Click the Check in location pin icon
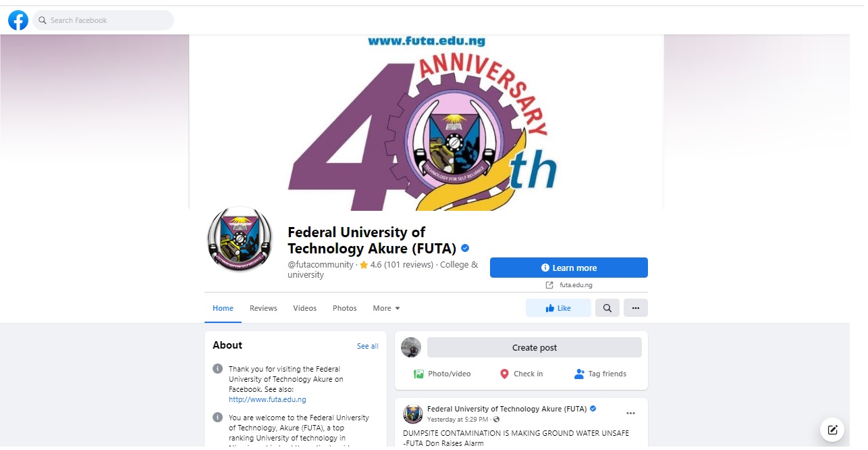This screenshot has height=450, width=868. tap(504, 374)
